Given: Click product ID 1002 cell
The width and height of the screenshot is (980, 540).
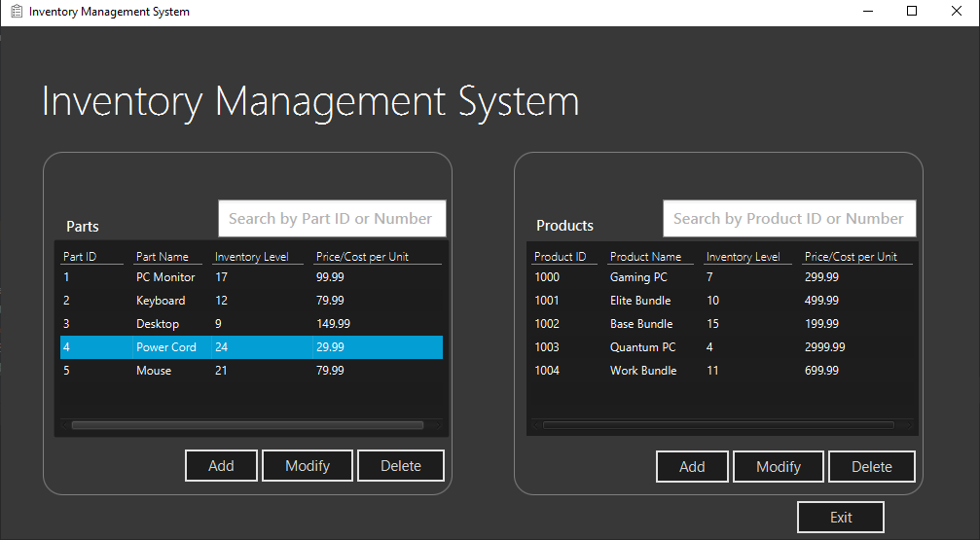Looking at the screenshot, I should click(547, 324).
